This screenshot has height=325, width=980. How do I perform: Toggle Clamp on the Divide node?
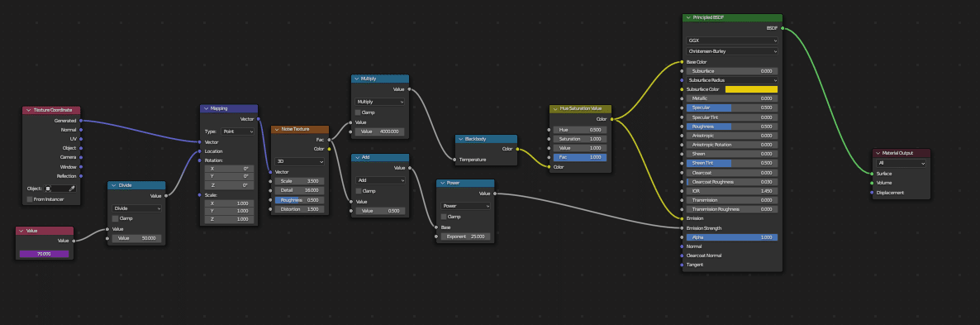(x=115, y=218)
